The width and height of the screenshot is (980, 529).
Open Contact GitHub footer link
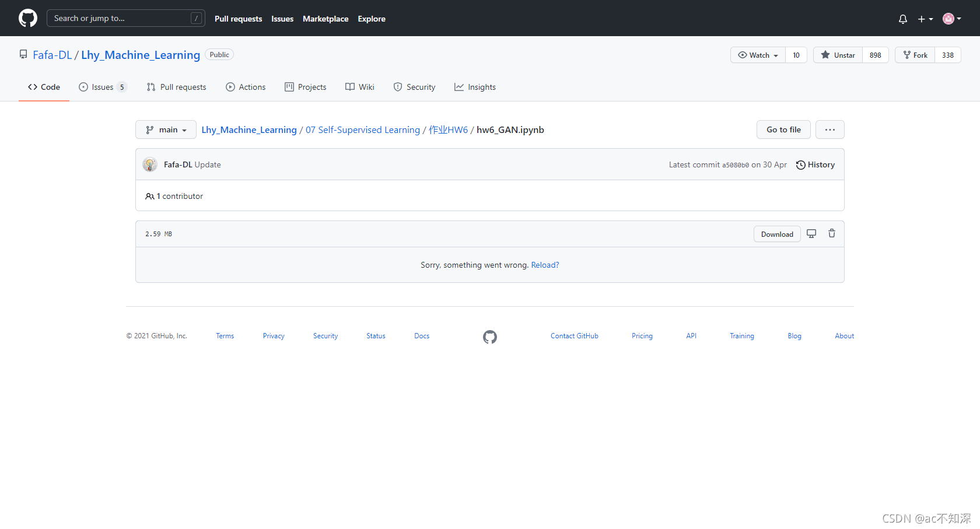coord(575,336)
